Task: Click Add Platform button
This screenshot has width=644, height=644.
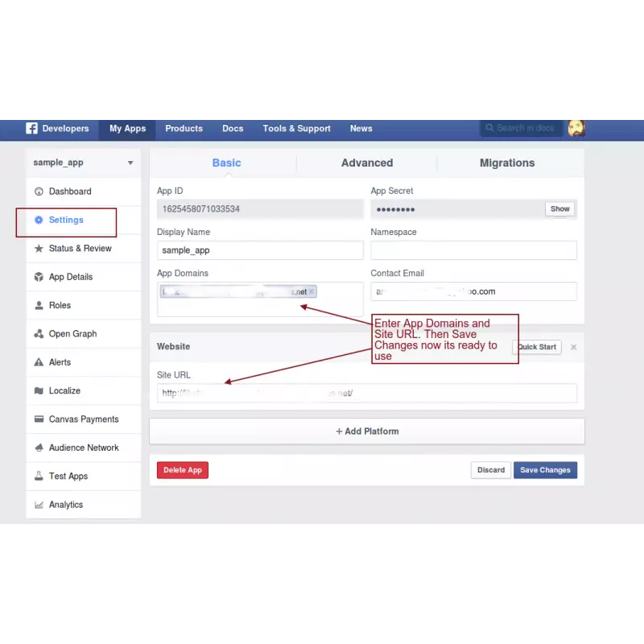Action: click(x=367, y=431)
